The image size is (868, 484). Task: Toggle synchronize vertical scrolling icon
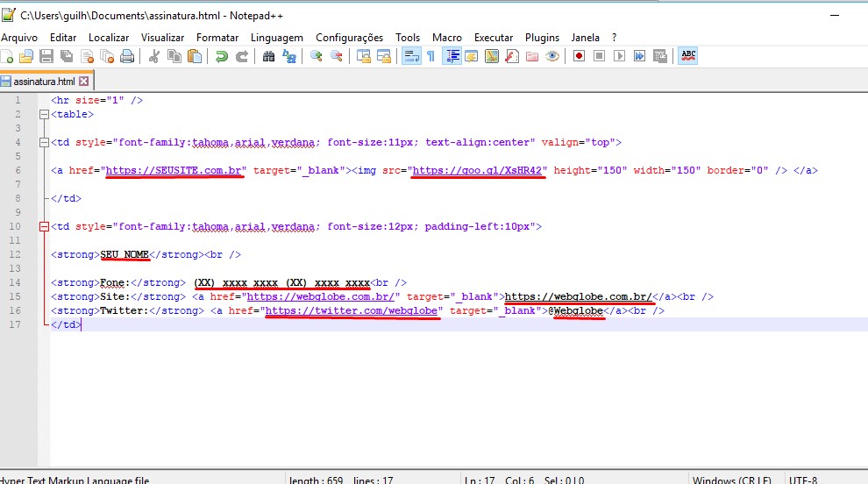coord(363,56)
